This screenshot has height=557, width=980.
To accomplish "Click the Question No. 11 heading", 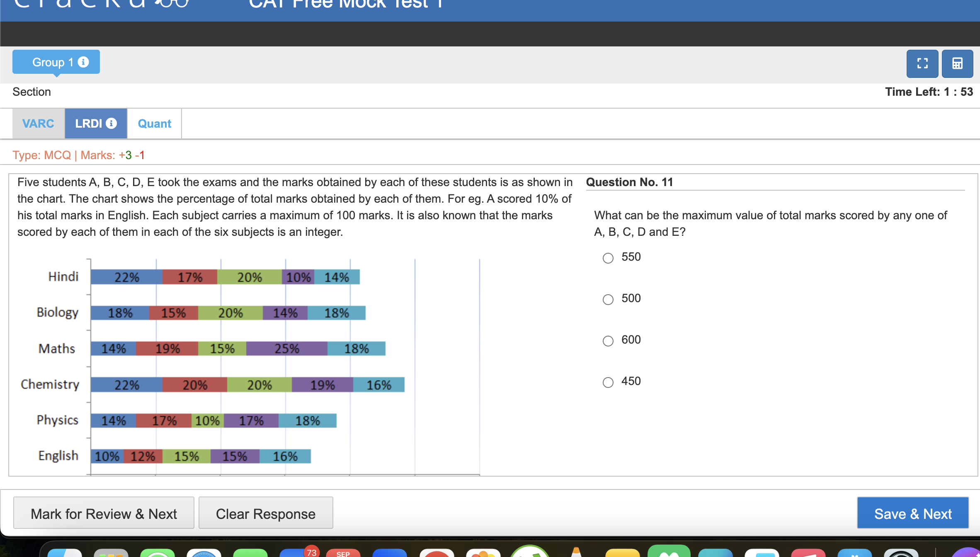I will [629, 182].
